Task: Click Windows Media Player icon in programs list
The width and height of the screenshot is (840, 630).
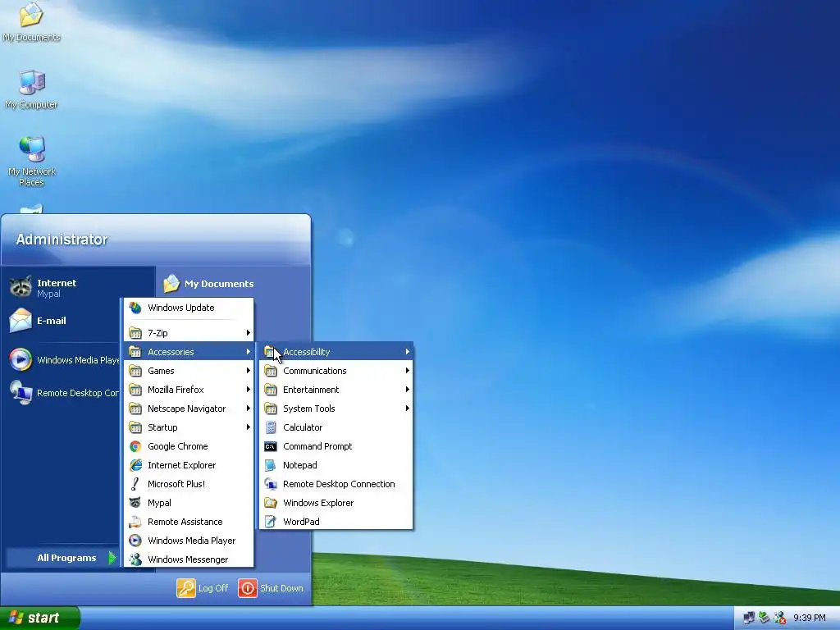Action: [135, 541]
